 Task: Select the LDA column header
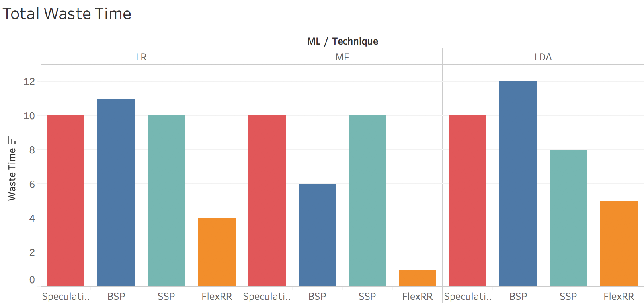click(x=543, y=57)
